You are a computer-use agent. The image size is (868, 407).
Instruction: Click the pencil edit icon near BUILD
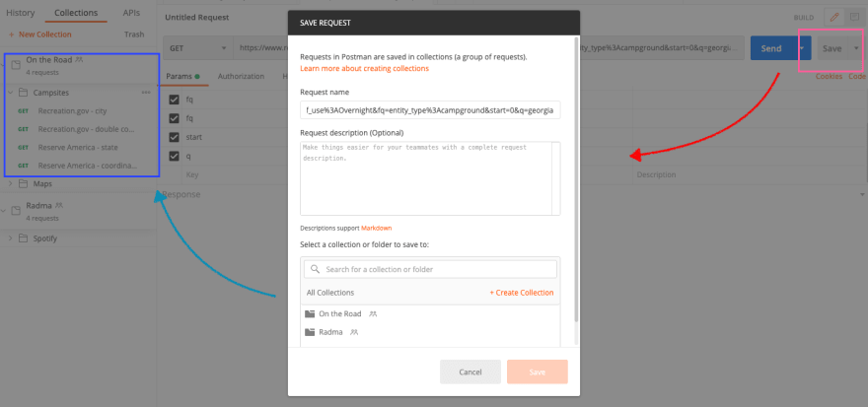[834, 17]
